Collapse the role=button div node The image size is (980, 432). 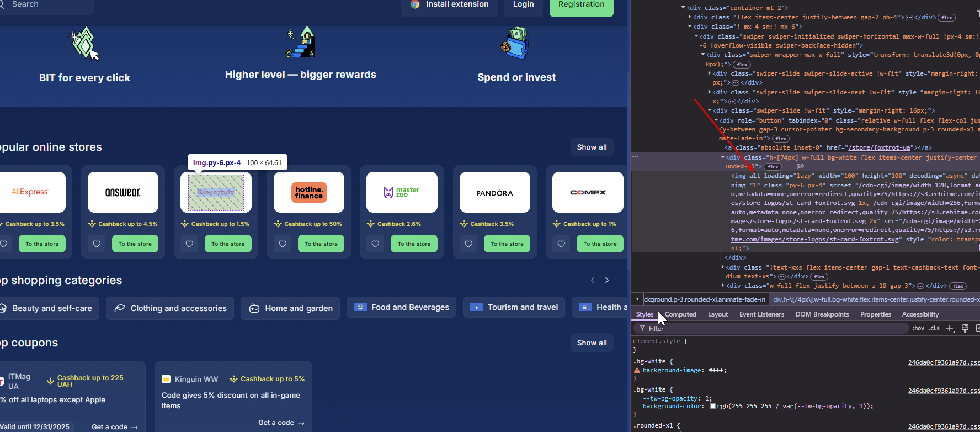coord(716,120)
